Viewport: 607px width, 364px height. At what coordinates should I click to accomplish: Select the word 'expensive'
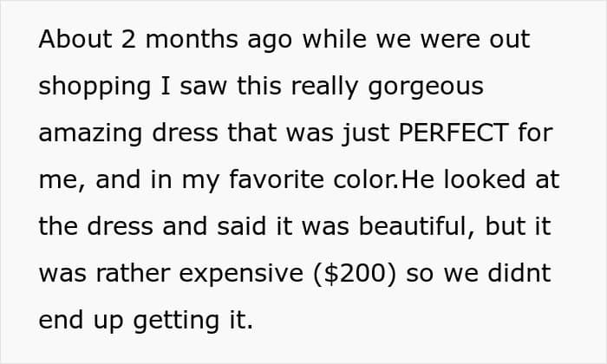coord(241,275)
